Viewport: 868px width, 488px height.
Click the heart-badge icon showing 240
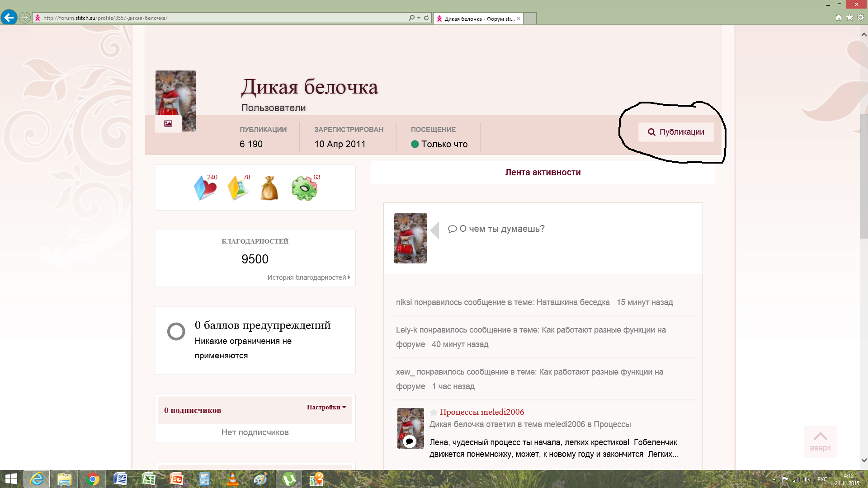tap(205, 188)
